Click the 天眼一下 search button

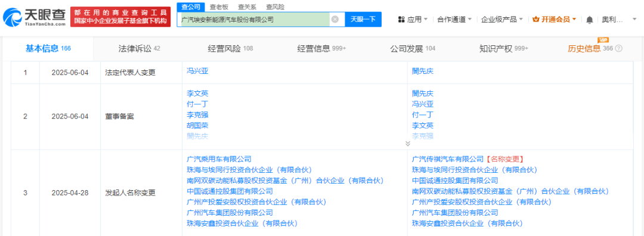point(363,19)
